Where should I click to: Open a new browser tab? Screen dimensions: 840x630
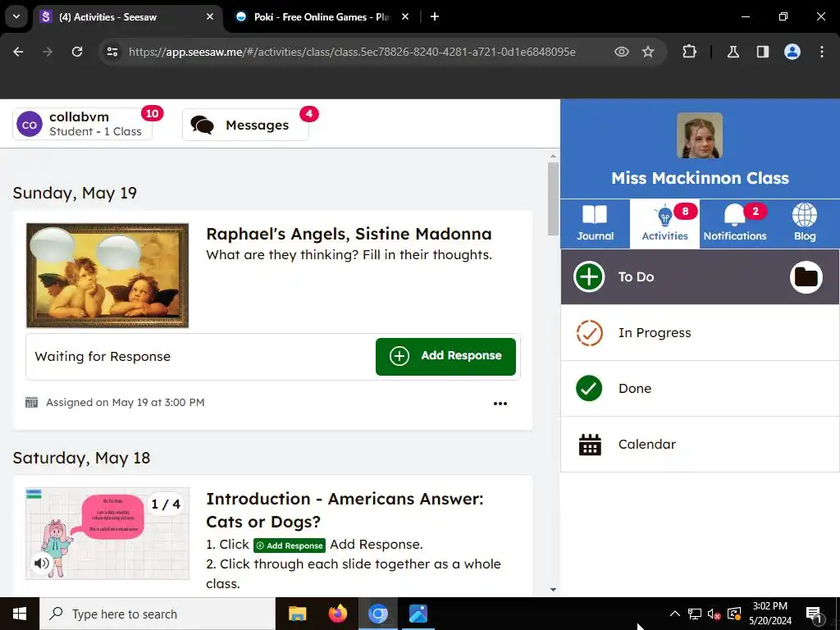tap(435, 16)
